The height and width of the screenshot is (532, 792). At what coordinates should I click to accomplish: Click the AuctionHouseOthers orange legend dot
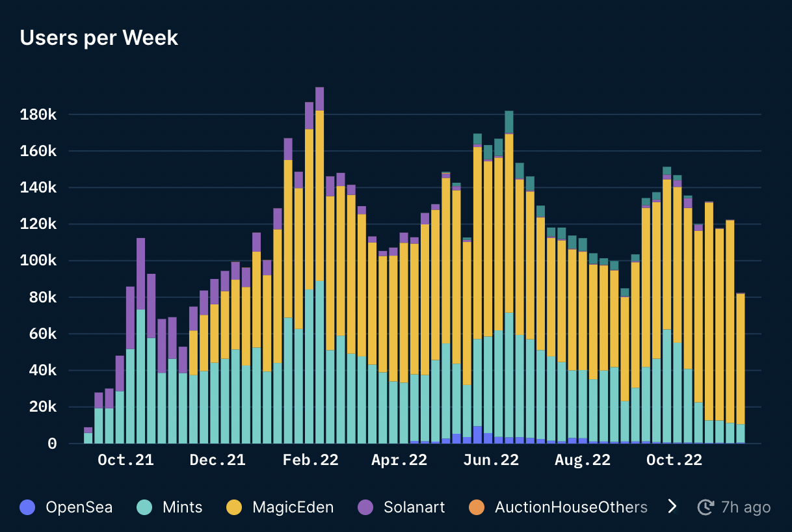tap(477, 507)
